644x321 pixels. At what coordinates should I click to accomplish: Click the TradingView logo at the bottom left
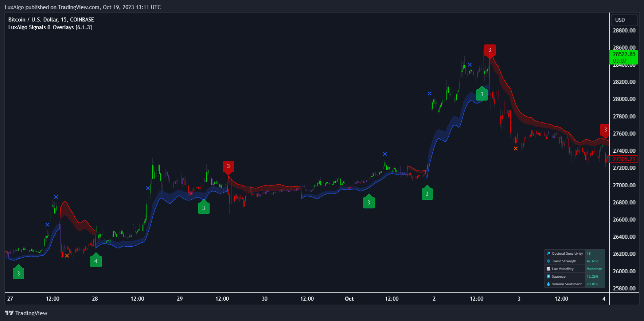tap(26, 313)
